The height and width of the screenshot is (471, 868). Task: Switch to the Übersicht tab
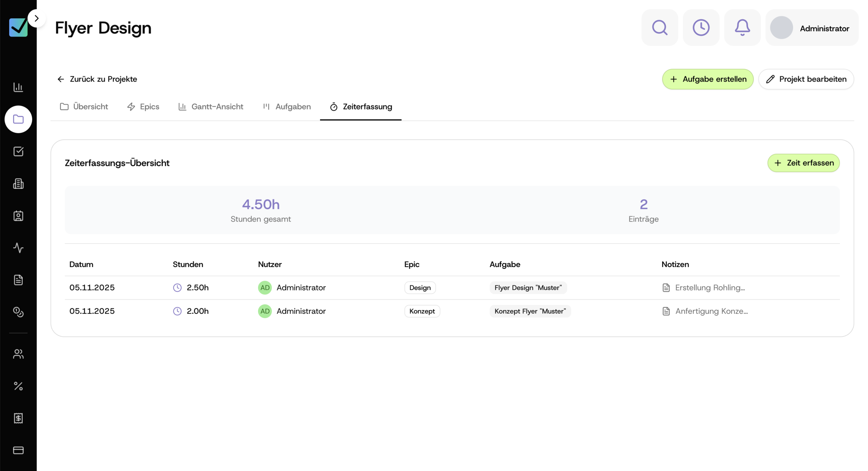click(84, 107)
